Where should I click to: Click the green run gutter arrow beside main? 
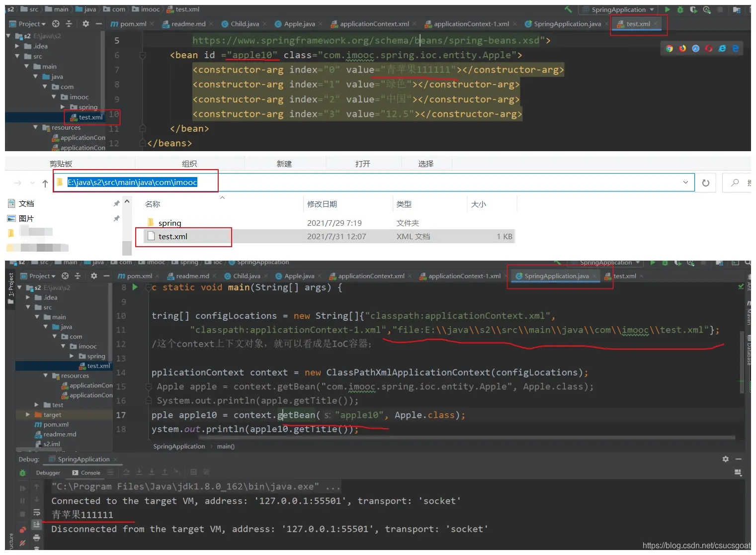[135, 287]
